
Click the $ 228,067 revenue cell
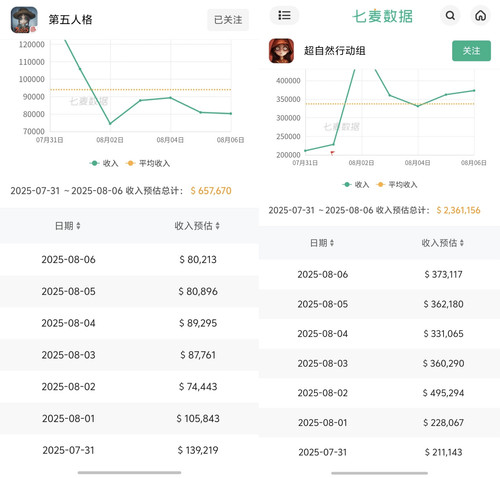tap(443, 423)
